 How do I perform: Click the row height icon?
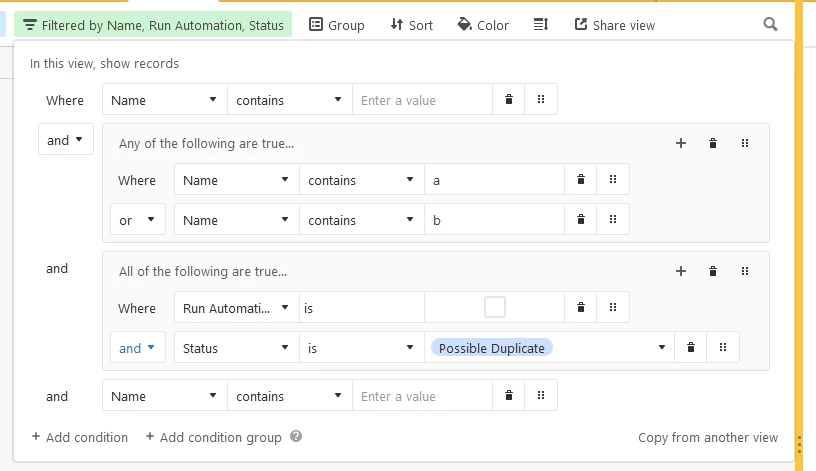point(541,24)
